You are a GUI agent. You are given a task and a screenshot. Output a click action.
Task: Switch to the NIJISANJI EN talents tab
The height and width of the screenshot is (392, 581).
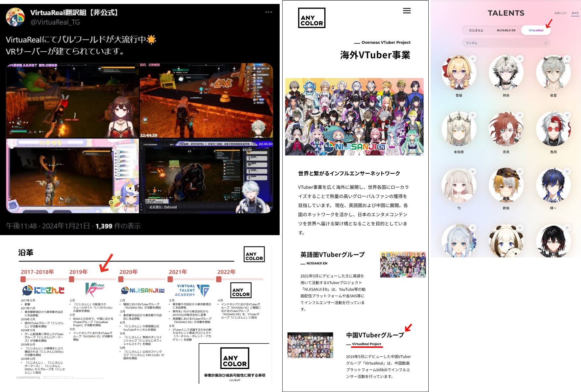point(506,30)
